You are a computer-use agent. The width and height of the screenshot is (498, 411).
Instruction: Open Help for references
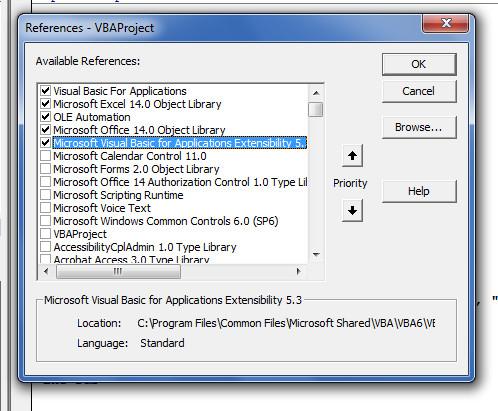419,191
